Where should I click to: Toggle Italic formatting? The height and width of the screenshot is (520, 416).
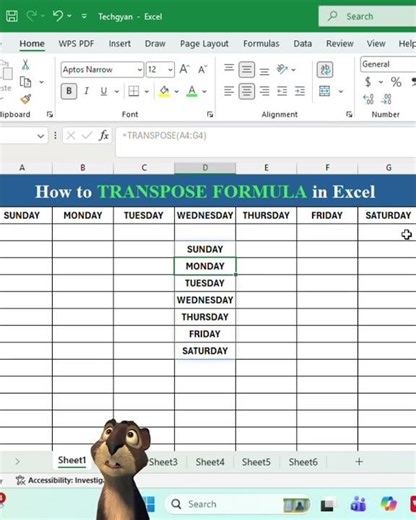(x=86, y=91)
